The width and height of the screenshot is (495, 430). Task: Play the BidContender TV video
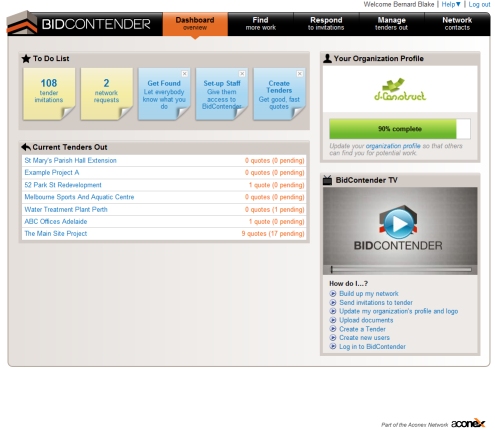pos(399,224)
